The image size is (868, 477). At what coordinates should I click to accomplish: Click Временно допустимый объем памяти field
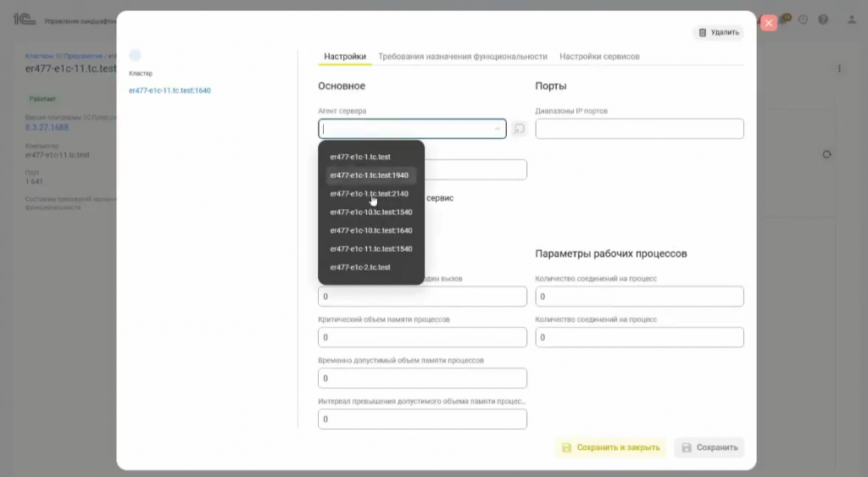(x=422, y=379)
